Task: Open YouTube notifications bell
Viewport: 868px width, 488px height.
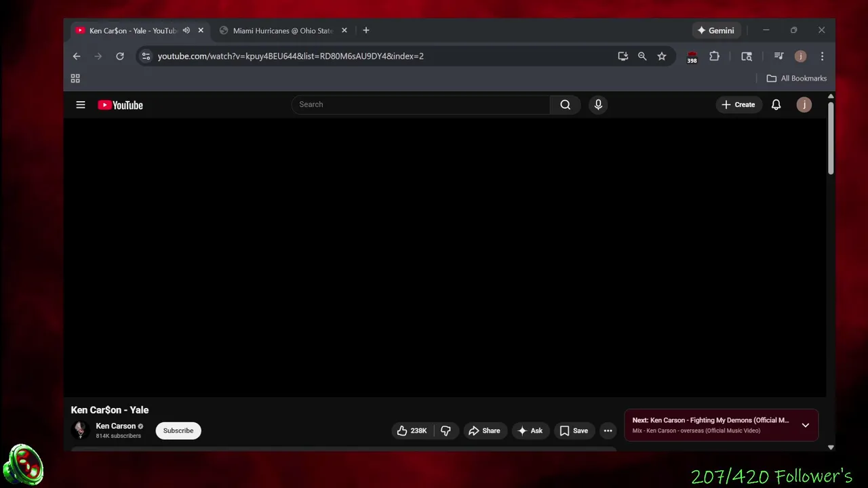Action: [x=776, y=104]
